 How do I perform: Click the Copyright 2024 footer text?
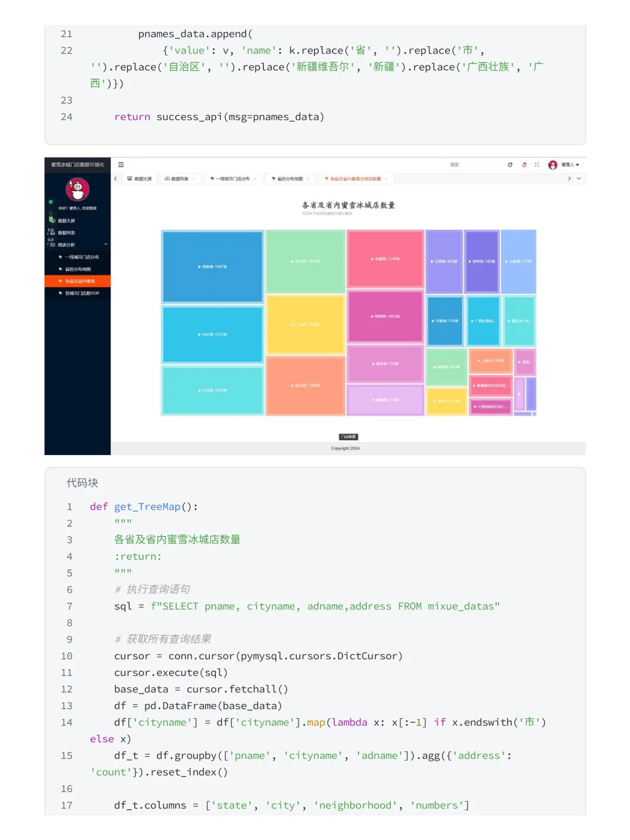345,449
